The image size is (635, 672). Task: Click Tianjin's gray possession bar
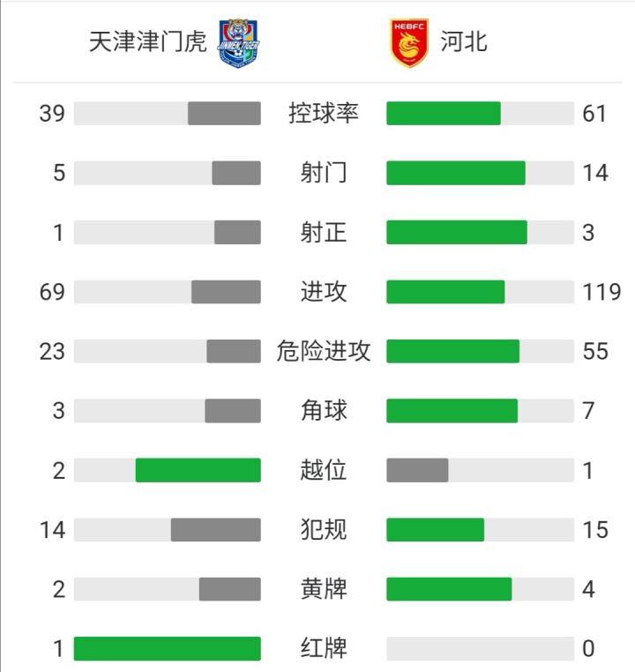click(x=224, y=114)
